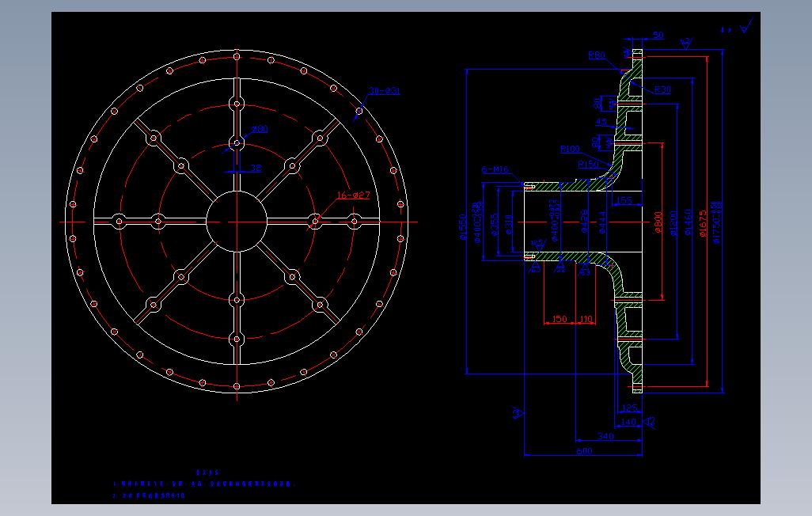Viewport: 812px width, 516px height.
Task: Click the 50 flange thickness dimension
Action: (658, 35)
